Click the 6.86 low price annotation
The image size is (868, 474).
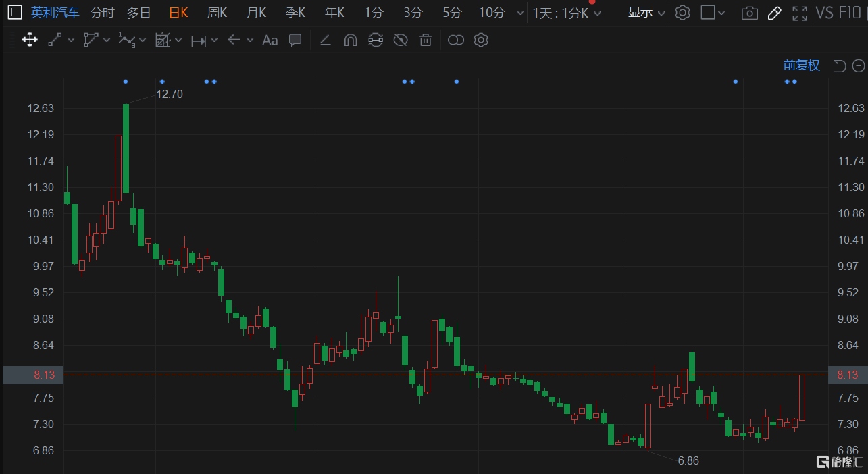tap(688, 460)
